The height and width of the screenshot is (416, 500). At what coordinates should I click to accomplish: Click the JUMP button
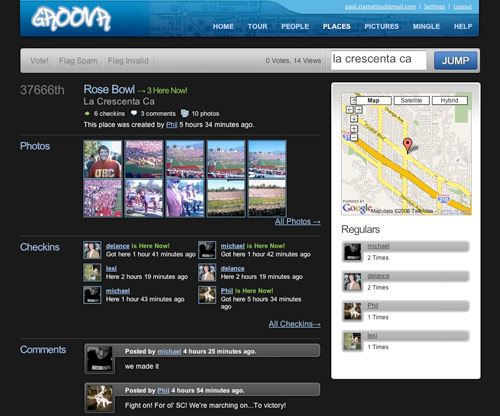pyautogui.click(x=455, y=61)
